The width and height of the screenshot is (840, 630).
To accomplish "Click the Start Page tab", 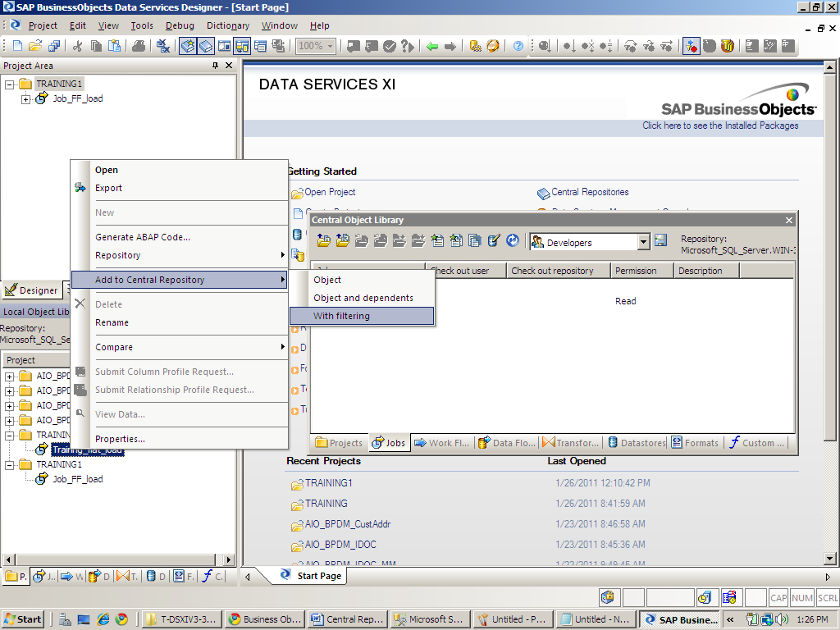I will [311, 575].
